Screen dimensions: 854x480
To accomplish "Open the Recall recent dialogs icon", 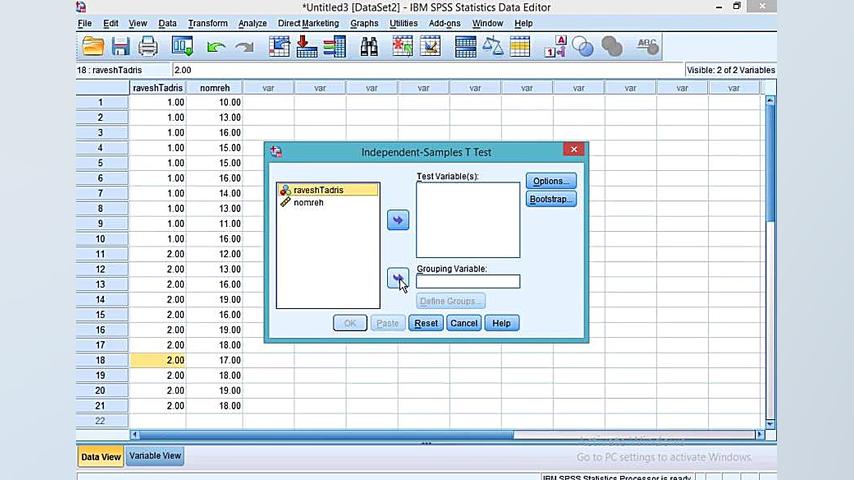I will pyautogui.click(x=182, y=46).
